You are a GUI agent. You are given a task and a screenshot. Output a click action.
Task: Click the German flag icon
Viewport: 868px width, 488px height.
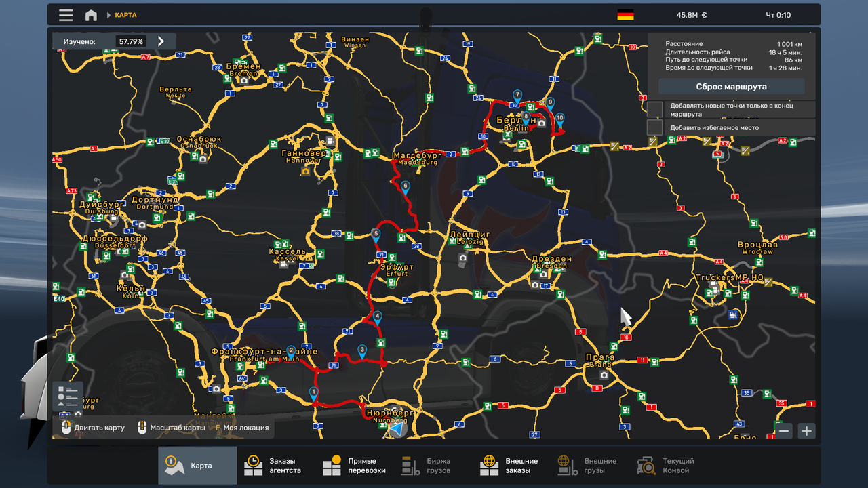[625, 15]
